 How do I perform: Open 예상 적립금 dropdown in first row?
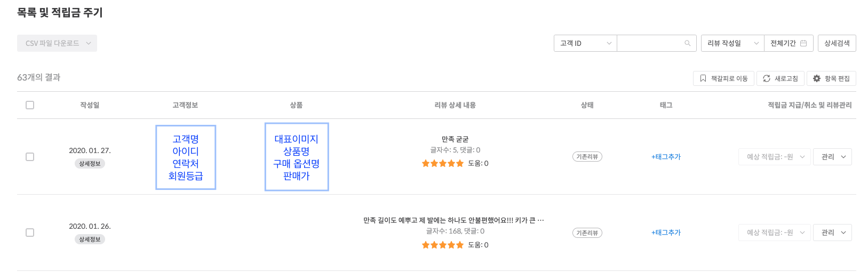(775, 157)
